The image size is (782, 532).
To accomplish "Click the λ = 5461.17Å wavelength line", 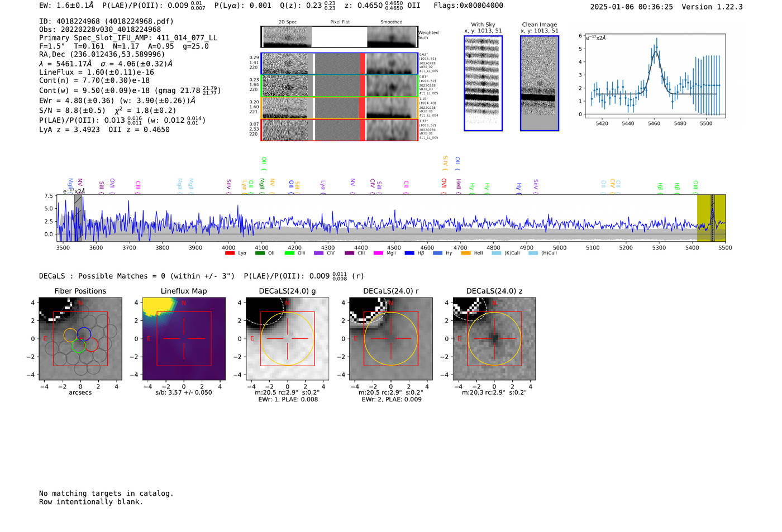I will coord(106,64).
